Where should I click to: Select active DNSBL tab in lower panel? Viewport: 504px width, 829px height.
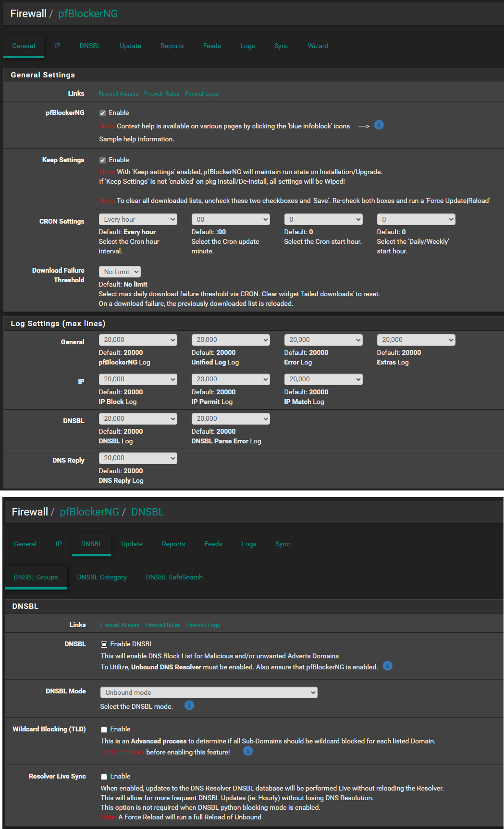[91, 544]
